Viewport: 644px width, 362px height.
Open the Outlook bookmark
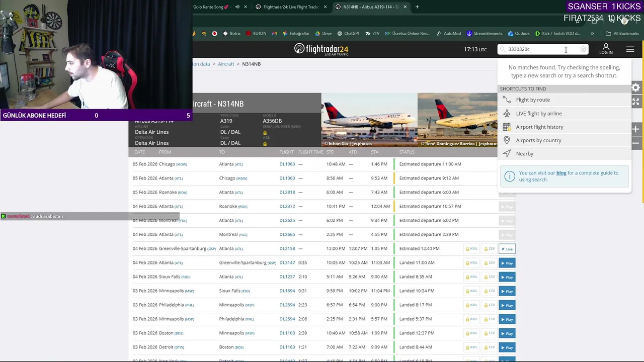coord(519,34)
